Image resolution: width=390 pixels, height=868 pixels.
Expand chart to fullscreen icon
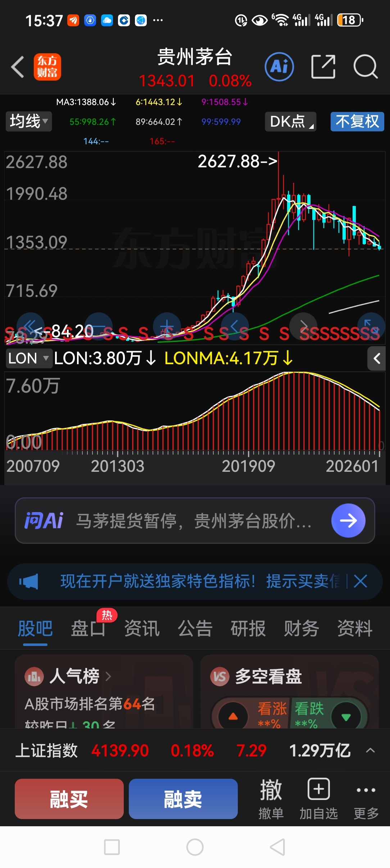coord(371,327)
